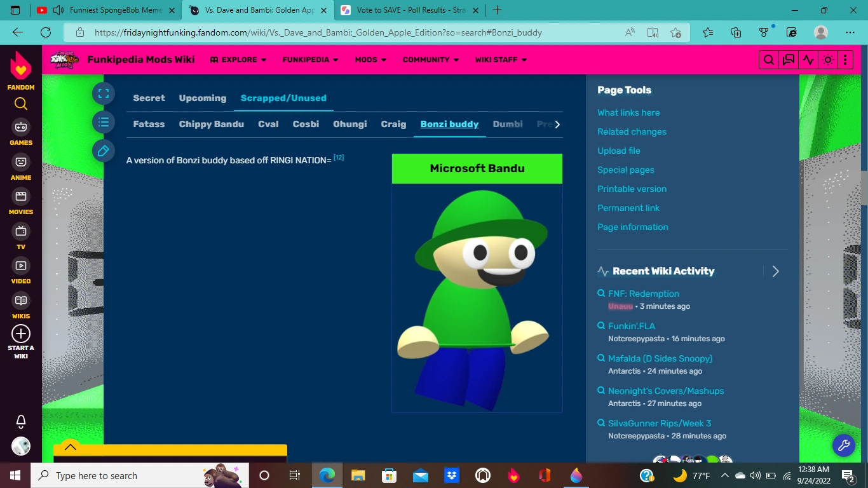
Task: Click the Fandom flame logo
Action: (x=20, y=65)
